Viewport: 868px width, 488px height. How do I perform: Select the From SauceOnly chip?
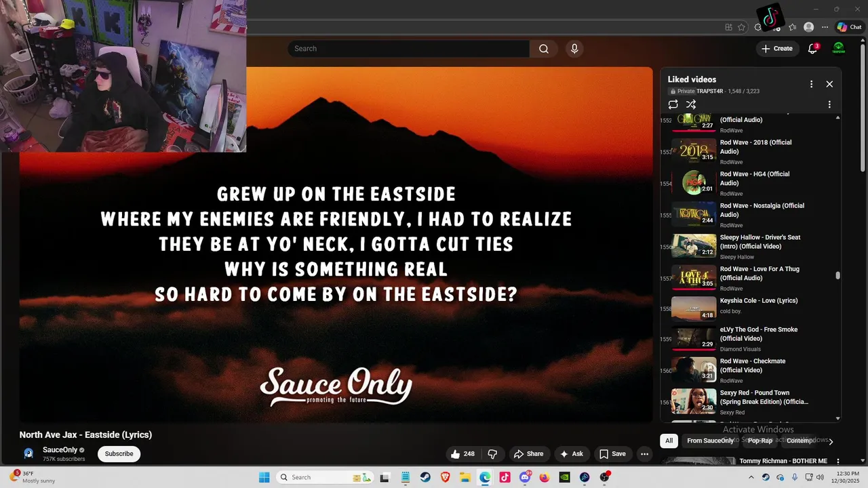coord(710,441)
